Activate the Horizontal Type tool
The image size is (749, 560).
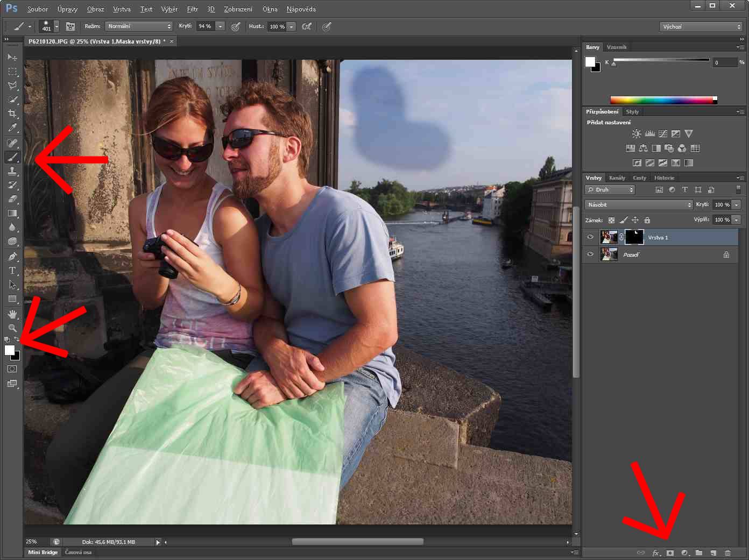[x=12, y=271]
